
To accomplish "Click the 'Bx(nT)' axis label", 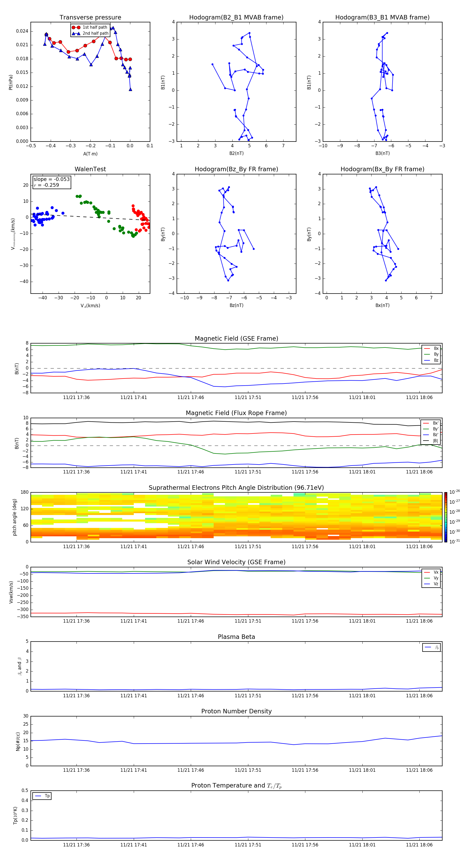I will coord(382,305).
